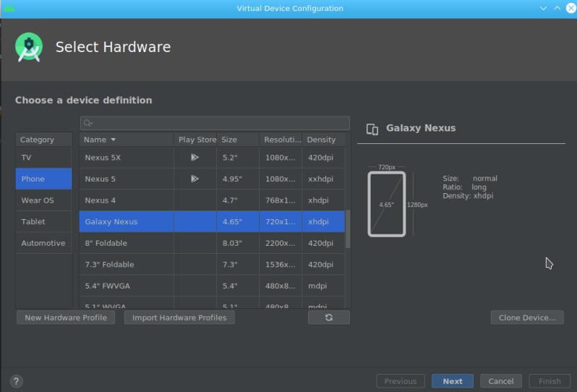The width and height of the screenshot is (577, 392).
Task: Click the window menu icon in title bar
Action: (x=9, y=9)
